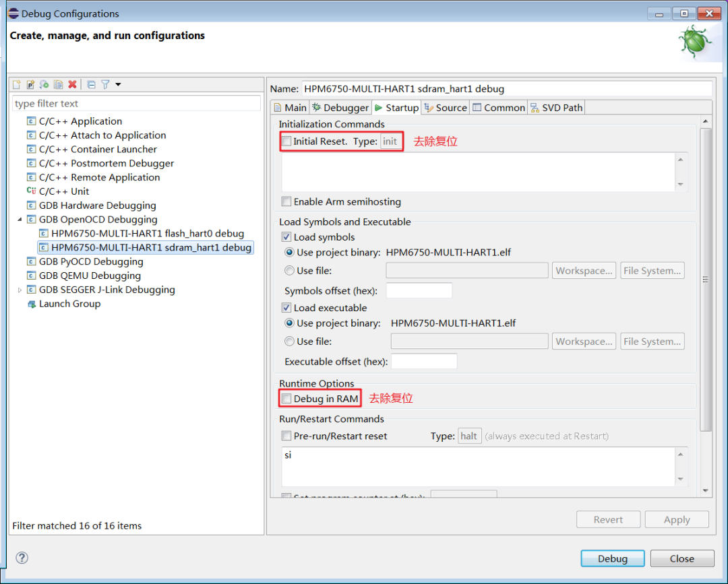
Task: Click the Startup panel scroll up arrow
Action: [705, 121]
